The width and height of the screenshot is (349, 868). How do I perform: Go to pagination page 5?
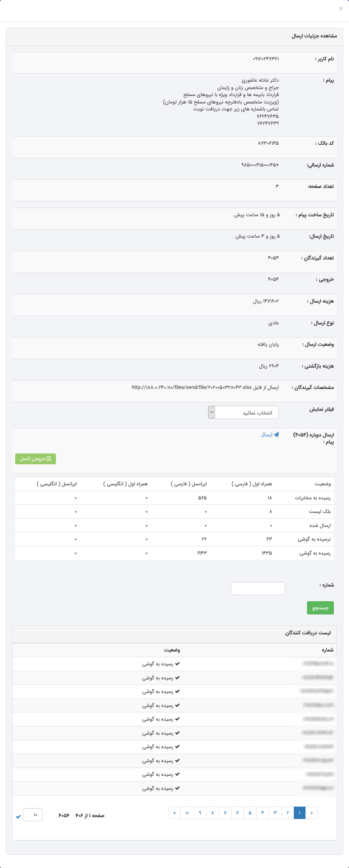pos(250,813)
